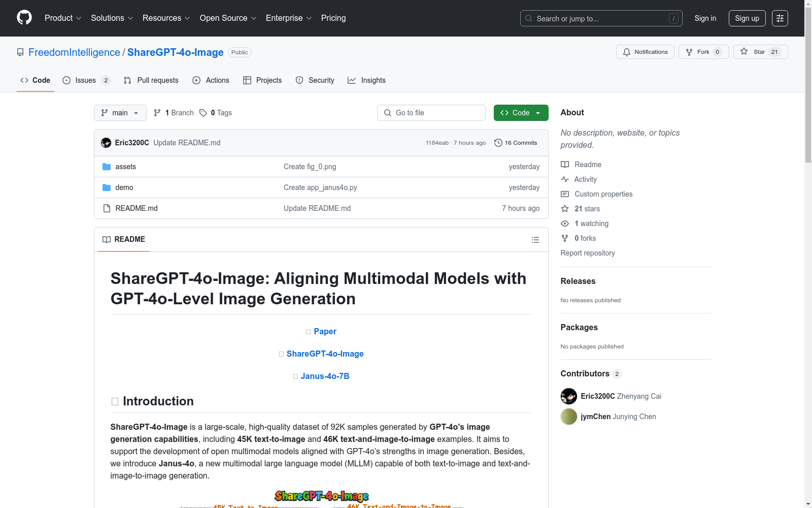Fork this repository
Viewport: 812px width, 508px height.
click(703, 52)
